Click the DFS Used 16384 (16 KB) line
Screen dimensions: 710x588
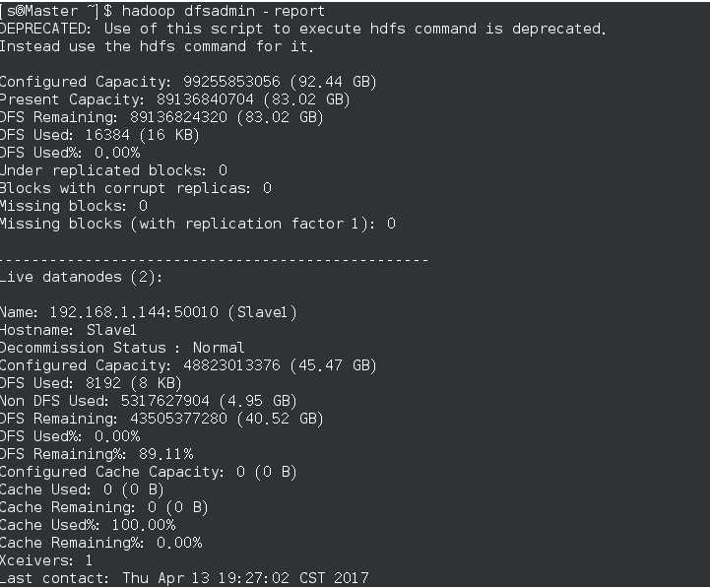click(x=99, y=135)
